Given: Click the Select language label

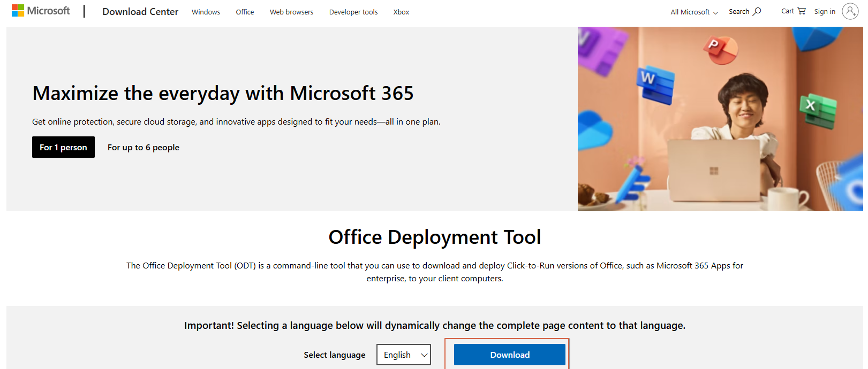Looking at the screenshot, I should click(335, 355).
